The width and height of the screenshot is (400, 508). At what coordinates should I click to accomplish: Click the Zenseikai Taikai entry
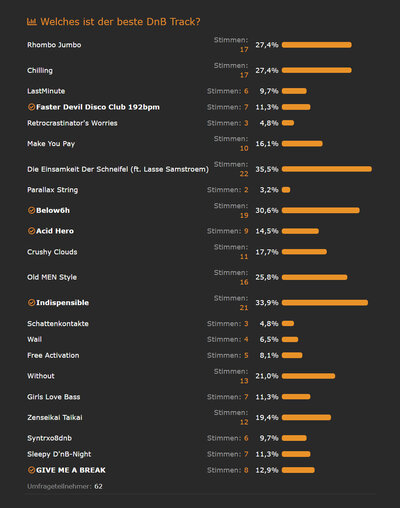pos(55,417)
